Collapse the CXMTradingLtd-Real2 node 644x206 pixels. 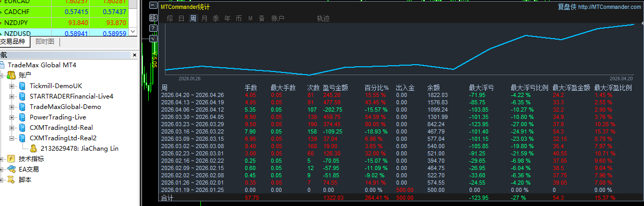pyautogui.click(x=12, y=138)
